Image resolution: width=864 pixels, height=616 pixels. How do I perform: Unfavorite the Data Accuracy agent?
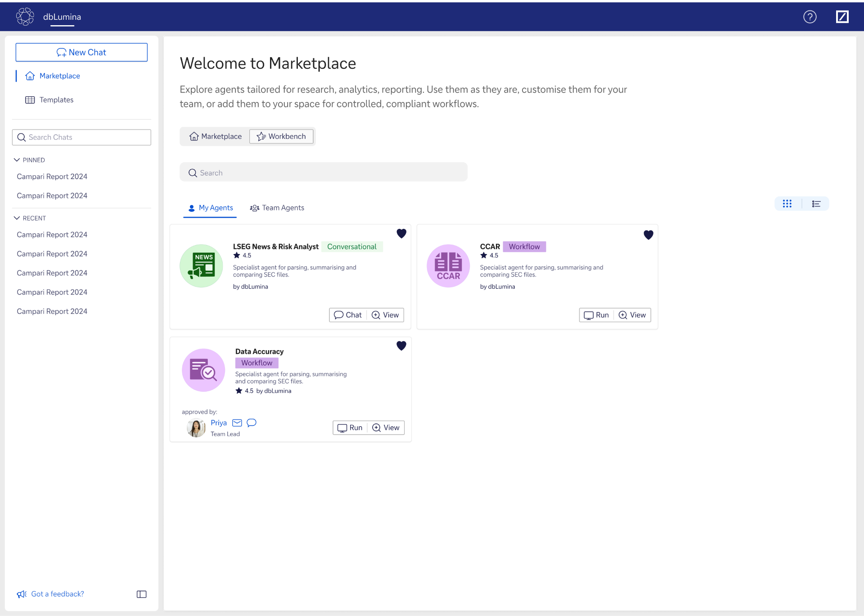click(401, 346)
